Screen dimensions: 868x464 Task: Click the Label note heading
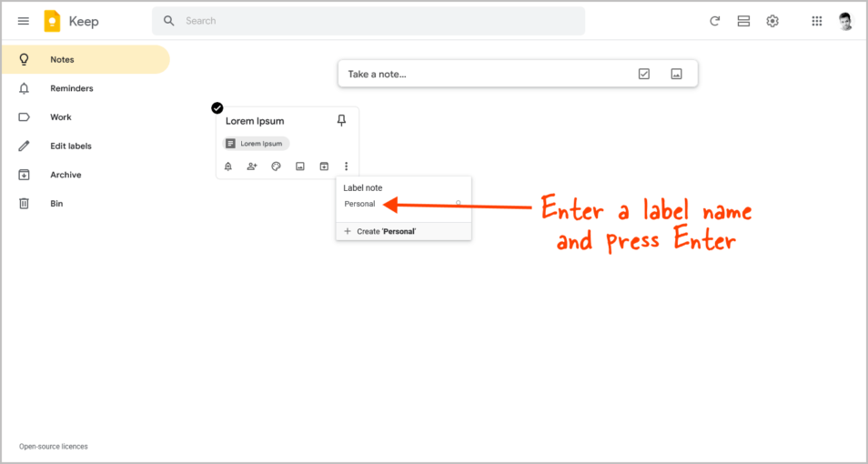[363, 188]
